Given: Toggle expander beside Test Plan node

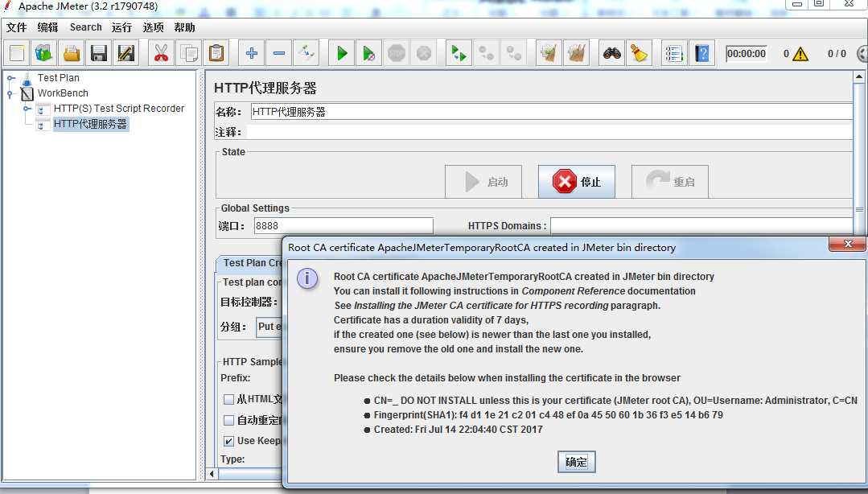Looking at the screenshot, I should tap(10, 78).
